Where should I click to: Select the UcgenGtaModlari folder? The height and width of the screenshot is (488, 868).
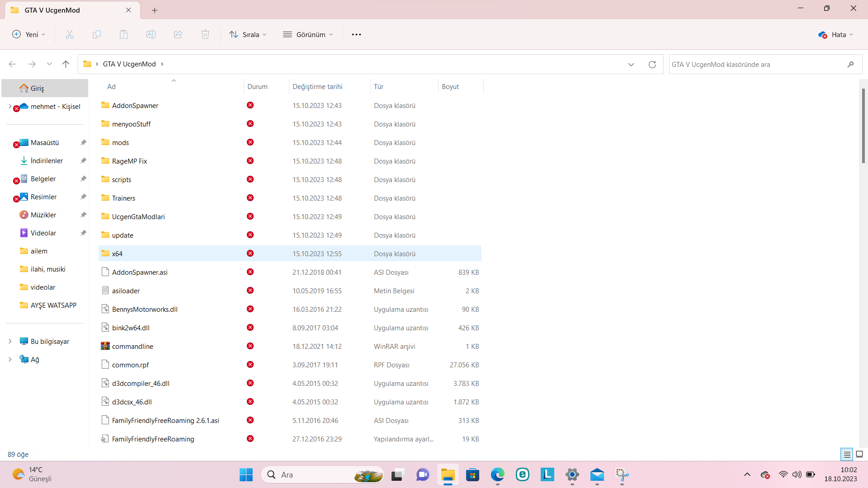tap(290, 216)
